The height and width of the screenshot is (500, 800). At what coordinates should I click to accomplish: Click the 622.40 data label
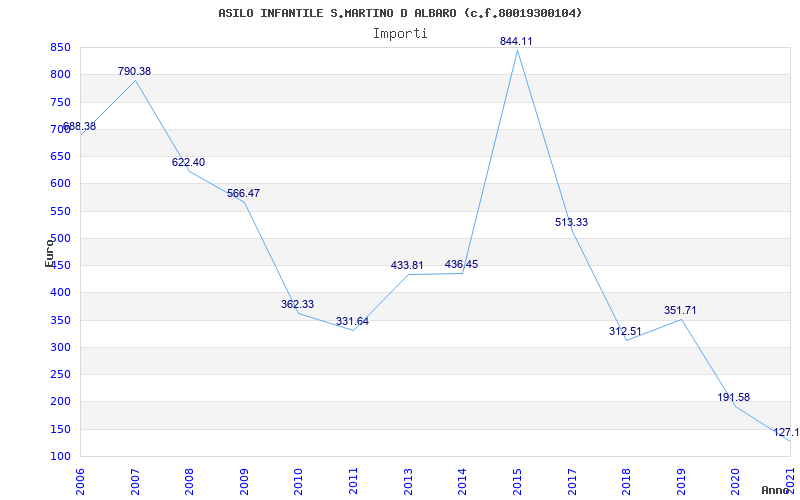[188, 162]
